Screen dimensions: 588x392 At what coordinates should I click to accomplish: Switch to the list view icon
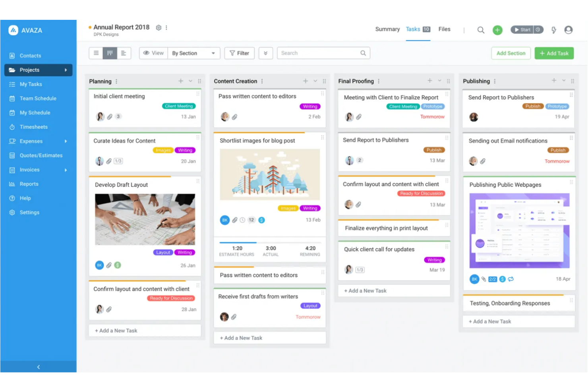[x=96, y=53]
